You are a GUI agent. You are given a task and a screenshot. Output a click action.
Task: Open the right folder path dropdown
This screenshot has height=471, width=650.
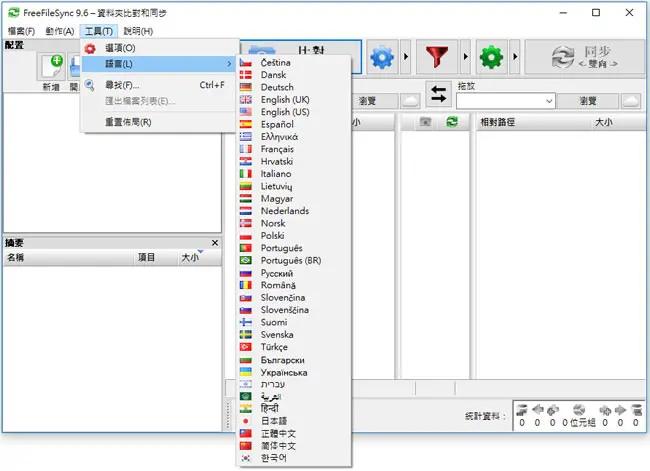click(549, 101)
